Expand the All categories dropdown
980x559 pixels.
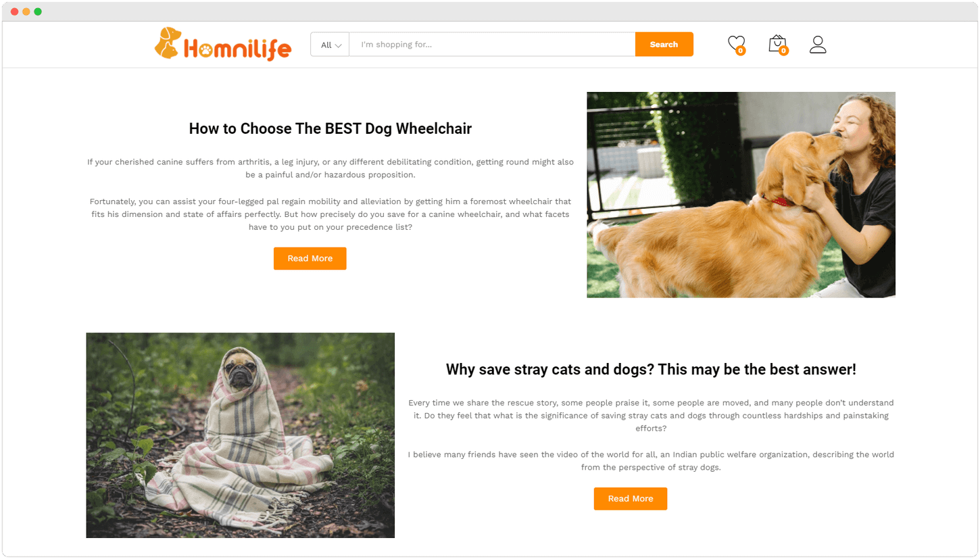point(330,45)
